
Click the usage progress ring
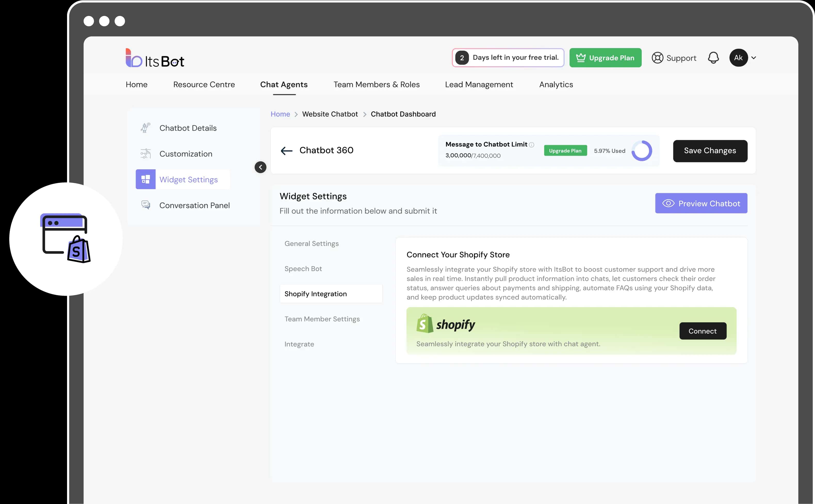(x=641, y=151)
